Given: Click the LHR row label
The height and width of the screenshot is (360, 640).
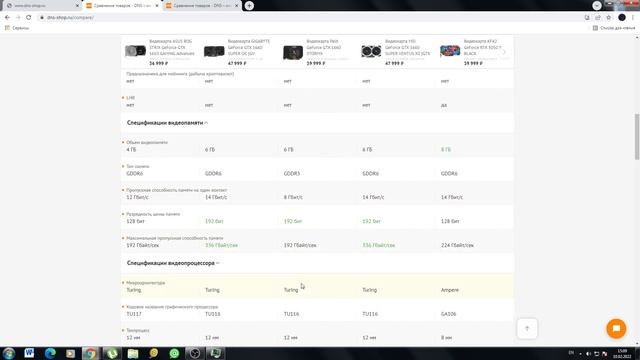Looking at the screenshot, I should [x=131, y=98].
